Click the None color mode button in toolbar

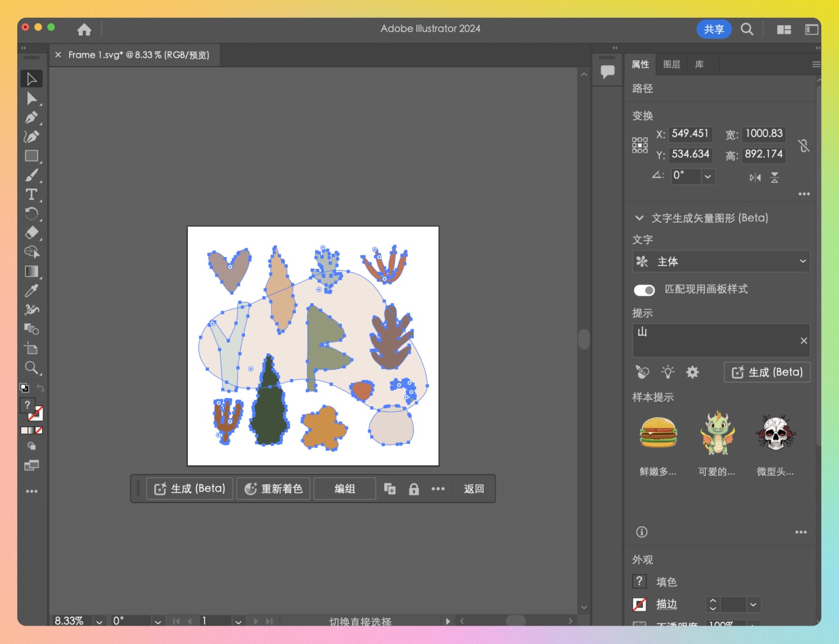click(39, 430)
